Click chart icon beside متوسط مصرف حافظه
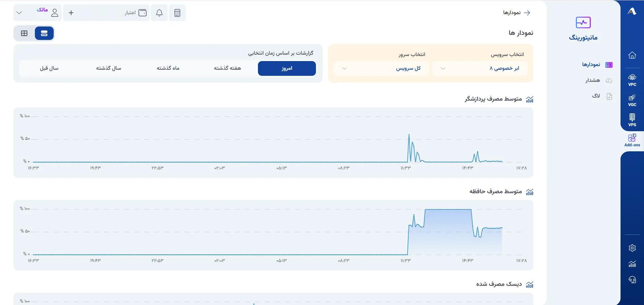This screenshot has height=305, width=644. (x=530, y=192)
